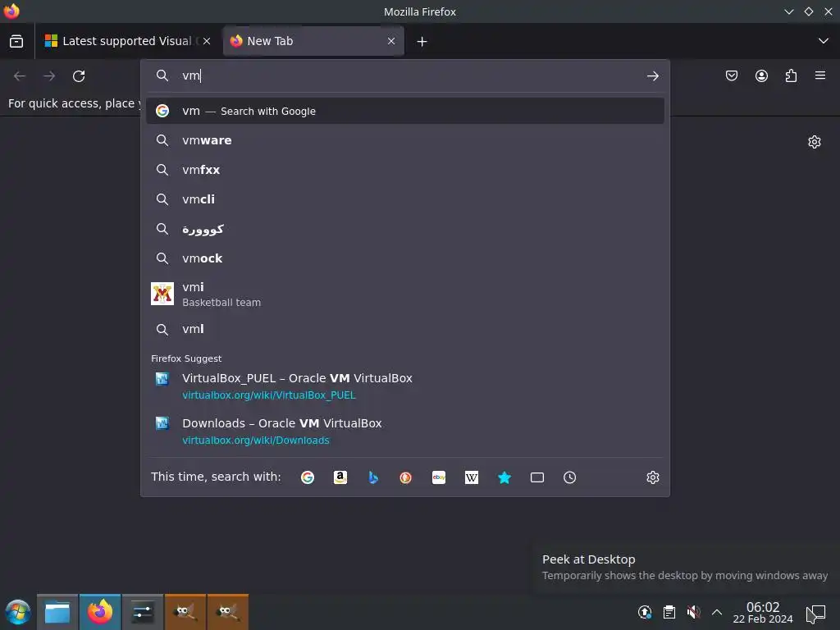Click the Go arrow in address bar
840x630 pixels.
tap(652, 76)
